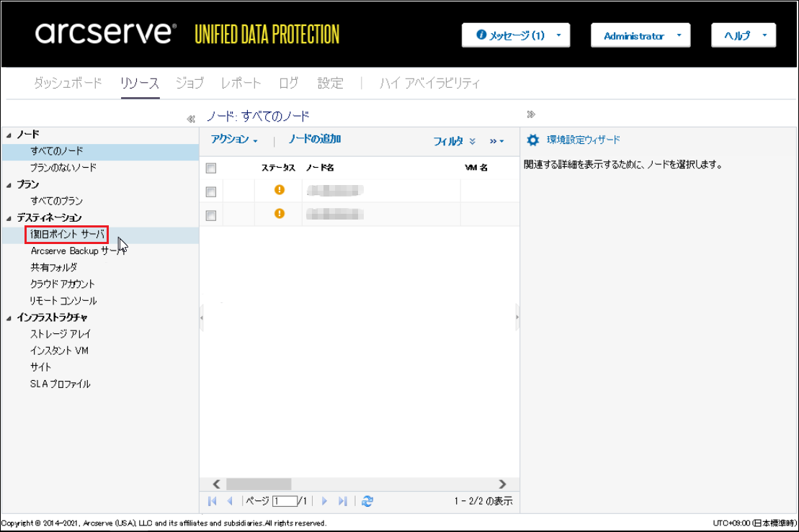
Task: Click the ノードの追加 link
Action: pyautogui.click(x=315, y=140)
